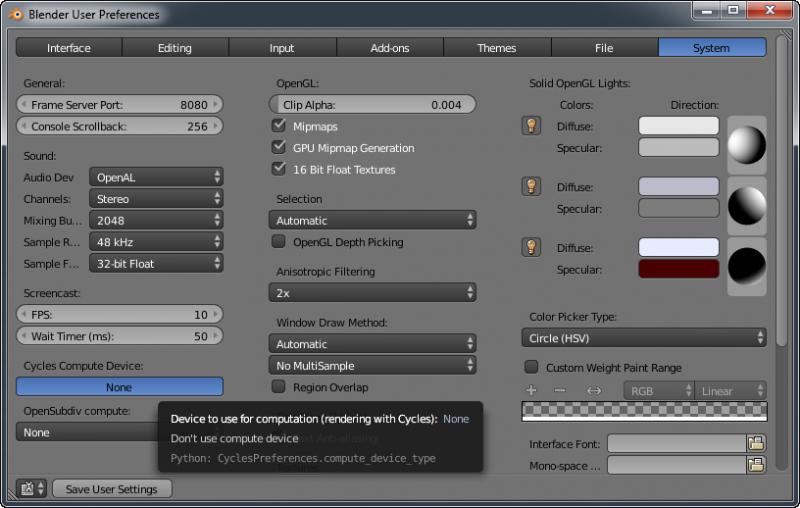Switch to the Add-ons tab

pyautogui.click(x=390, y=47)
